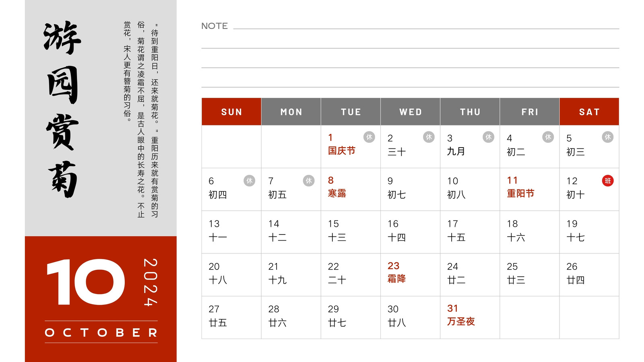Select the SUN column header

click(x=231, y=112)
